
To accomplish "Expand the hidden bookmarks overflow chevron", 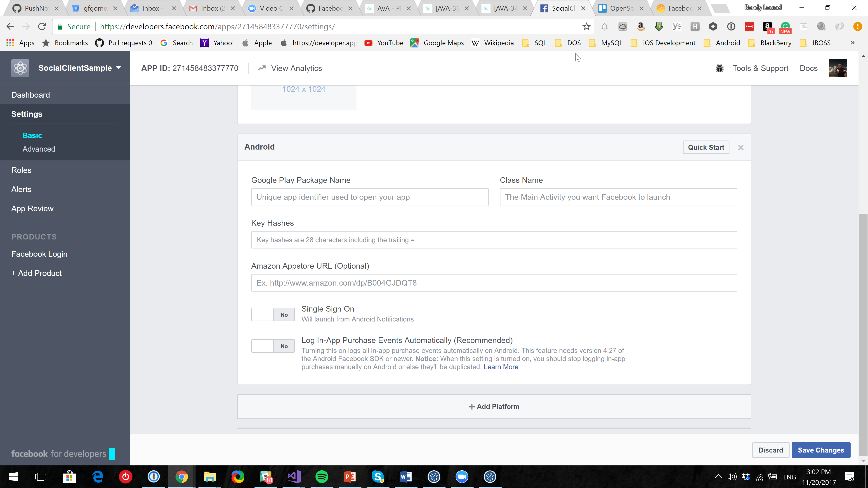I will [852, 43].
